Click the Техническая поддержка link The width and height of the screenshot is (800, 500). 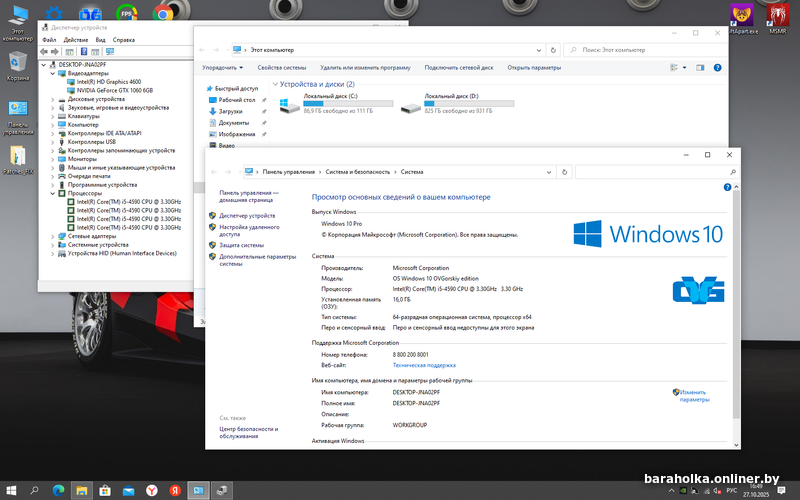click(423, 365)
